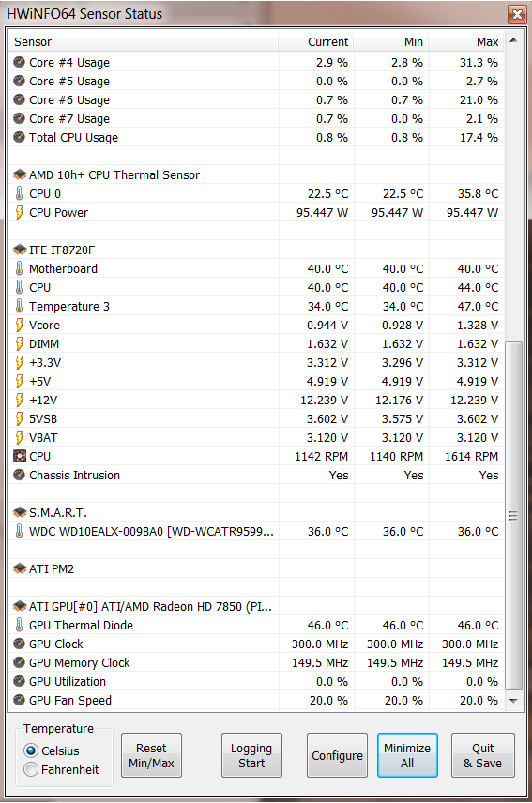This screenshot has height=803, width=532.
Task: Click the thermometer icon beside CPU 0
Action: pos(19,193)
